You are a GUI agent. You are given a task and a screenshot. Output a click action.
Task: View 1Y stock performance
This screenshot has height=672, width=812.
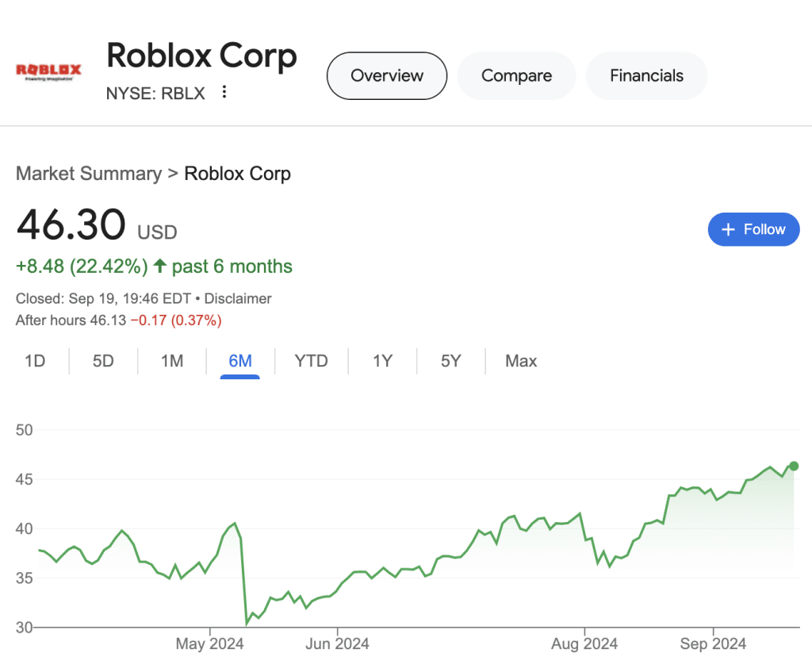[382, 361]
